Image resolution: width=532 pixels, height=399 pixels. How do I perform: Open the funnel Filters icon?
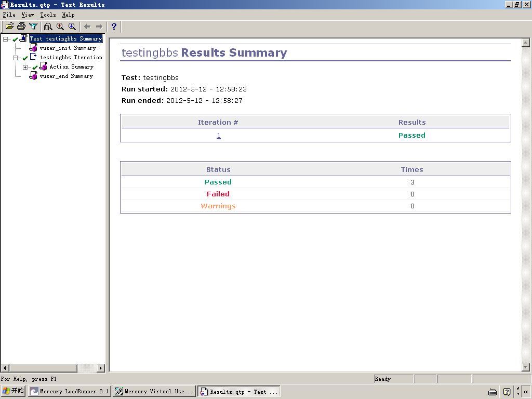click(x=33, y=26)
